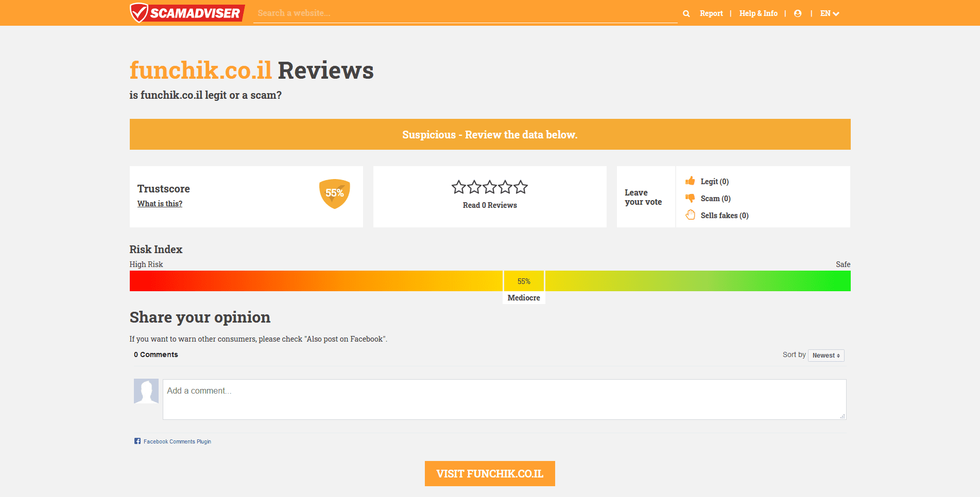Focus the Search a website field
980x497 pixels.
point(466,13)
